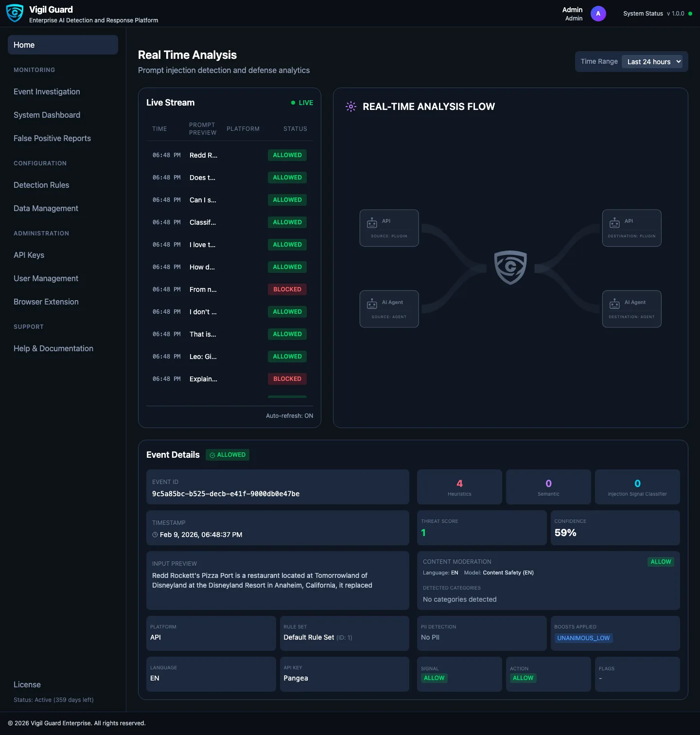Viewport: 700px width, 735px height.
Task: Open Help & Documentation
Action: [53, 348]
